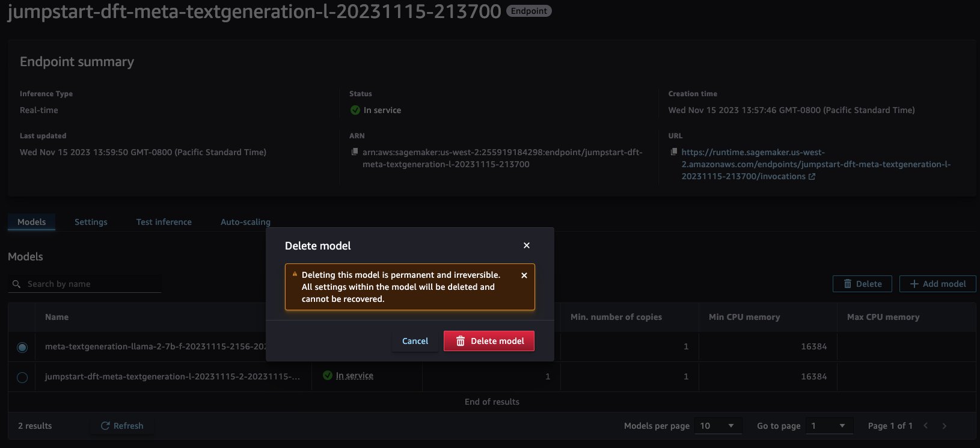Viewport: 980px width, 448px height.
Task: Select the meta-textgeneration-llama-2-7b-f model radio
Action: click(22, 347)
